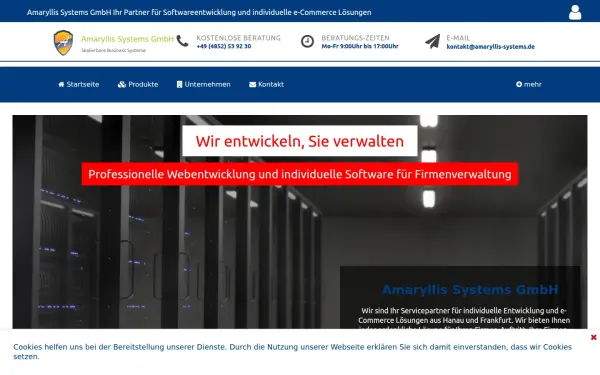This screenshot has height=375, width=600.
Task: Click the Amaryllis shield logo
Action: click(x=64, y=43)
